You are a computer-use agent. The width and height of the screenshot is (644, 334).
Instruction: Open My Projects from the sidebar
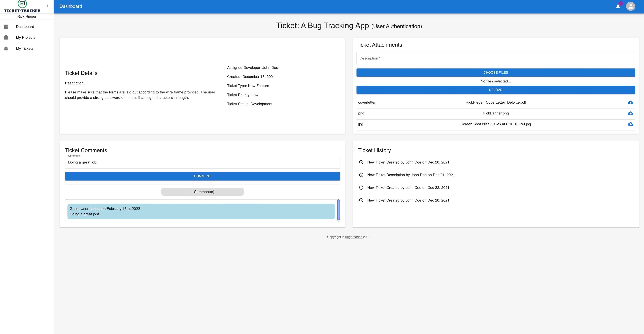[25, 37]
